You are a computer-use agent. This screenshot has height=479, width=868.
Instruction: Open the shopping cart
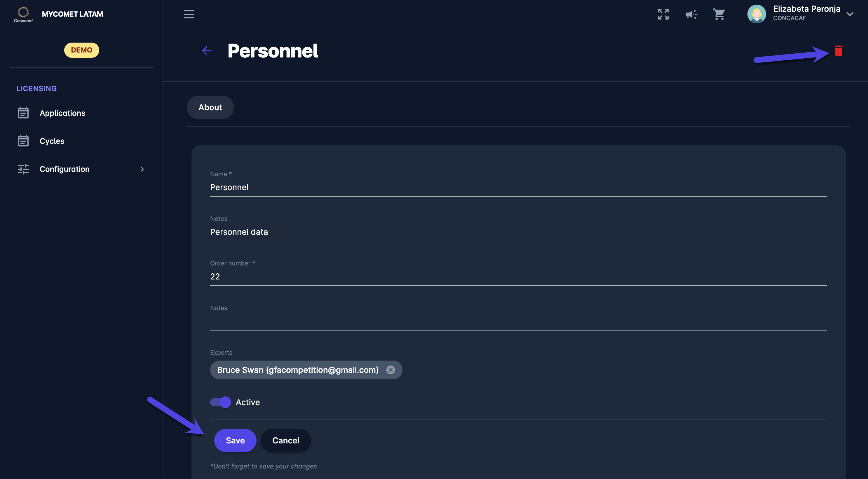(719, 14)
